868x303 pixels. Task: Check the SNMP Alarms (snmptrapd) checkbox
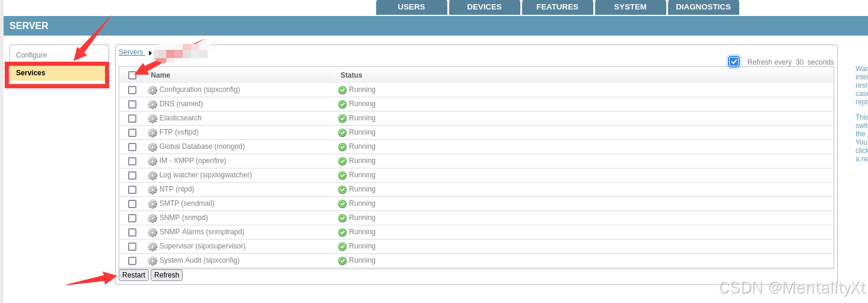(132, 232)
